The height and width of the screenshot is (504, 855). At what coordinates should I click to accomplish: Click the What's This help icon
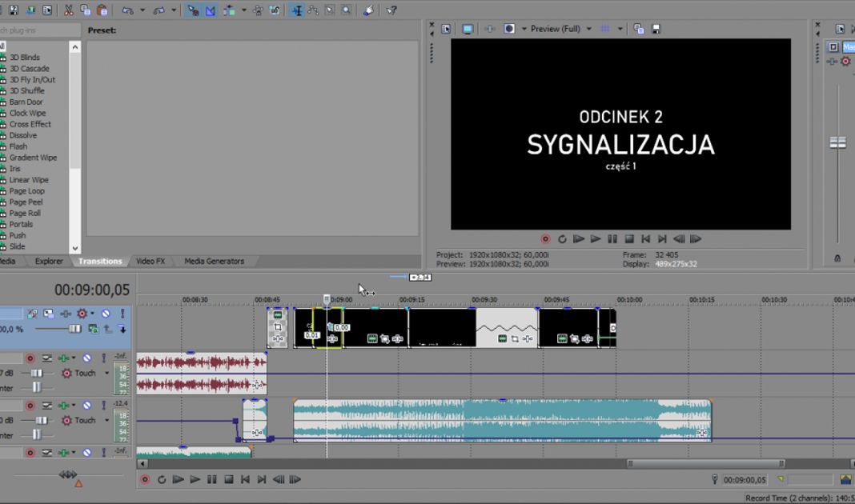(x=391, y=10)
